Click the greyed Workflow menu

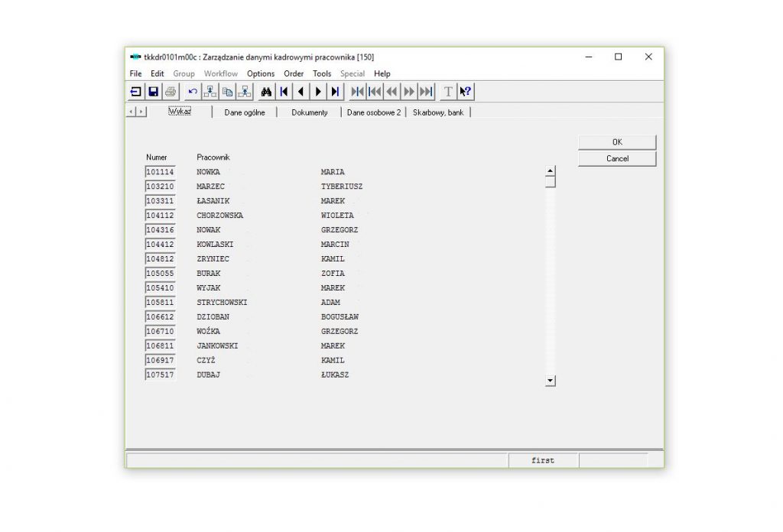(221, 73)
